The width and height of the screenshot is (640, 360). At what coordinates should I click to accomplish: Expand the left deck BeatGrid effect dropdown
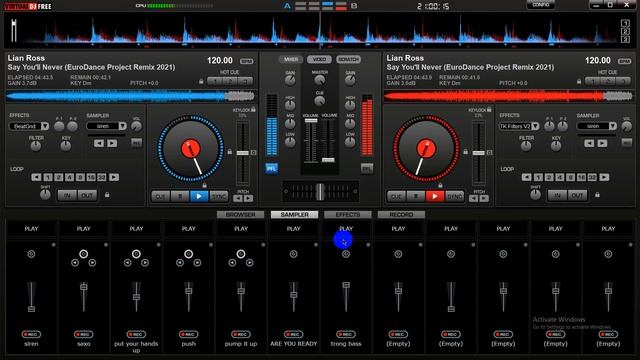45,126
